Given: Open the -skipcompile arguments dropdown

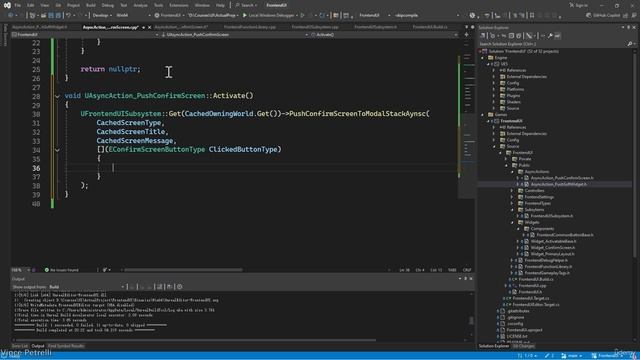Looking at the screenshot, I should 426,16.
